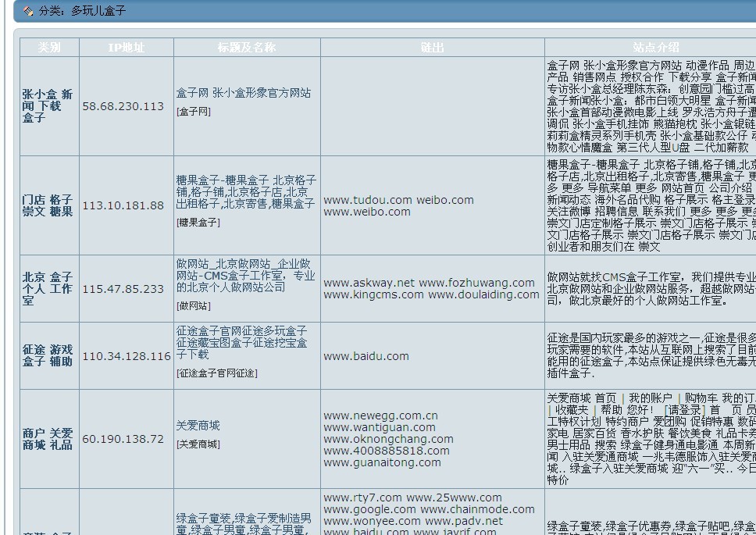Click the IP地址 column header

[127, 47]
